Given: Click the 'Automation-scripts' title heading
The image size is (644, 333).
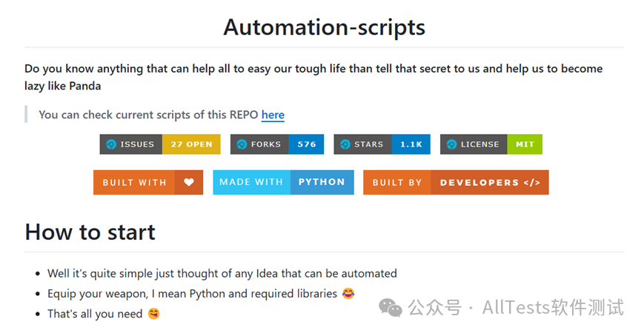Looking at the screenshot, I should pos(324,27).
